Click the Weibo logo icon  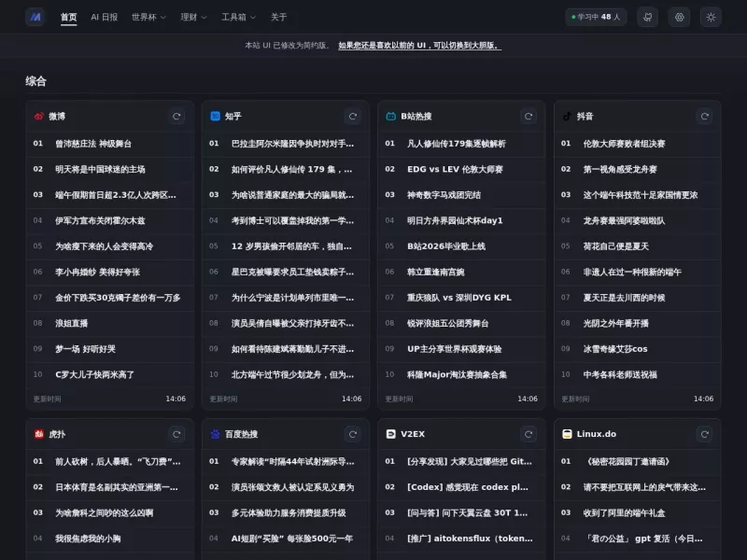tap(38, 116)
